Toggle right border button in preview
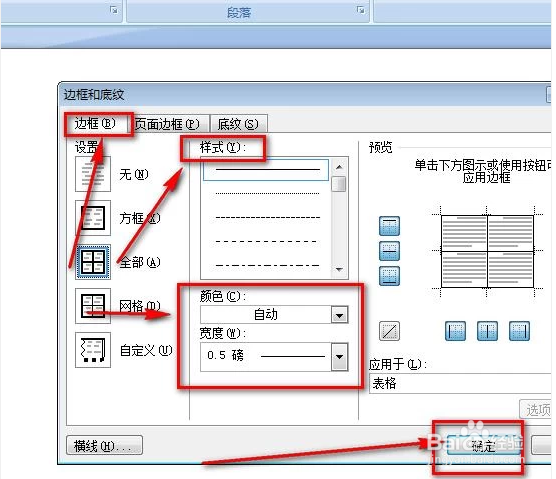Viewport: 556px width, 479px height. pos(519,331)
